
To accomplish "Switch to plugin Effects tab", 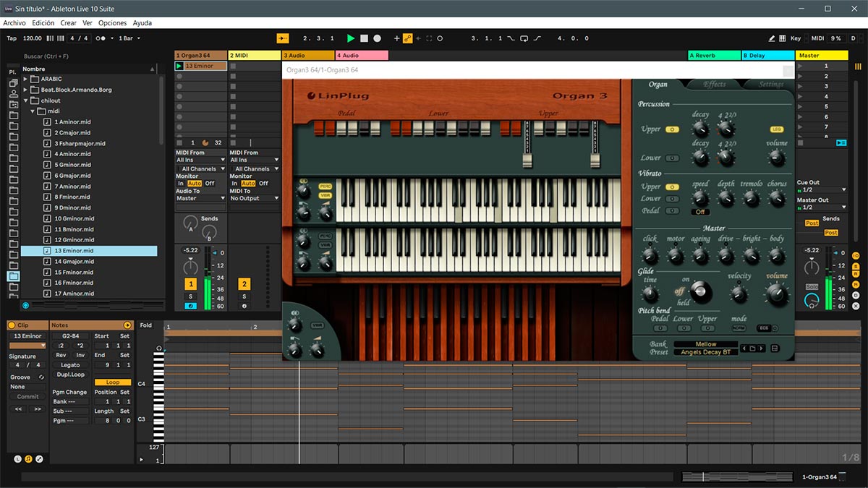I will click(715, 85).
